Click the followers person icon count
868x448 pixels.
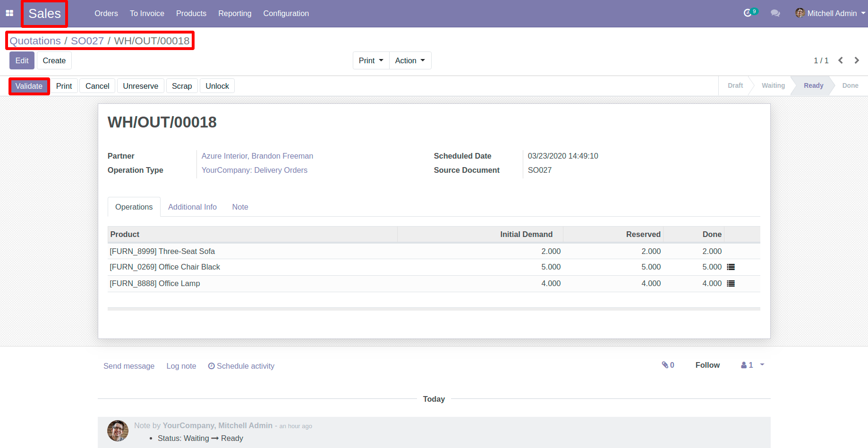(x=747, y=365)
